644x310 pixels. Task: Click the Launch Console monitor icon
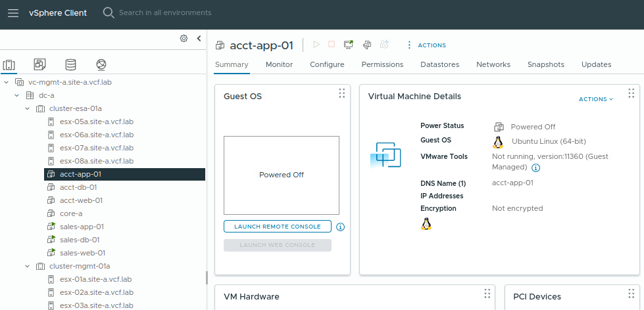349,45
